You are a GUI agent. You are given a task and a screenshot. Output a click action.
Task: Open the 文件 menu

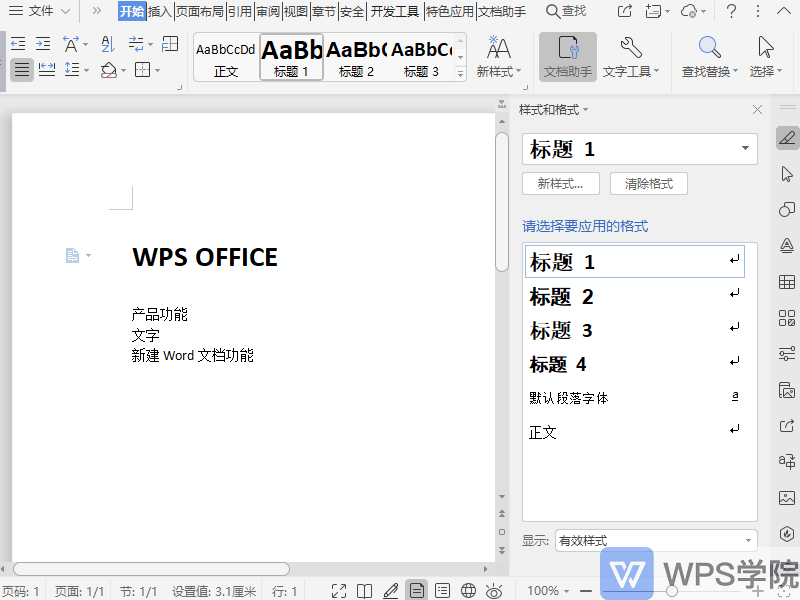click(39, 11)
